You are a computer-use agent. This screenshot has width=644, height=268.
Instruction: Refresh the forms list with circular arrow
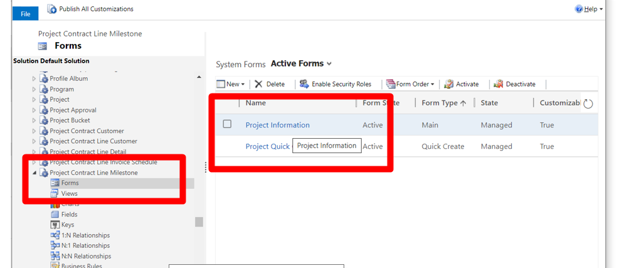click(588, 104)
